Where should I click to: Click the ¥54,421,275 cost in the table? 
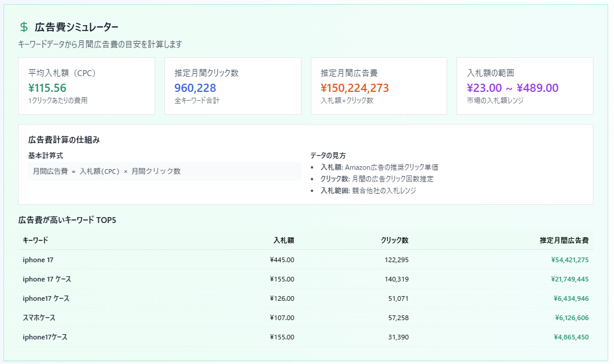(x=570, y=260)
